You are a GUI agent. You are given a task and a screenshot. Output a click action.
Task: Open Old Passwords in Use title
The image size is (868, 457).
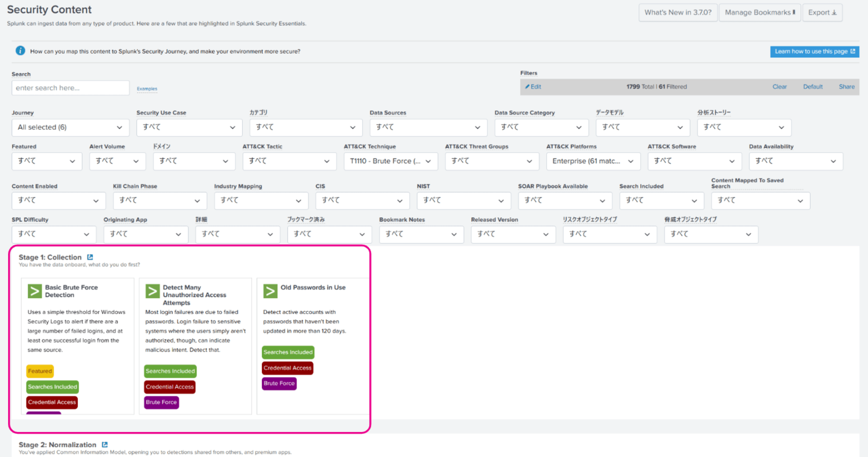313,287
